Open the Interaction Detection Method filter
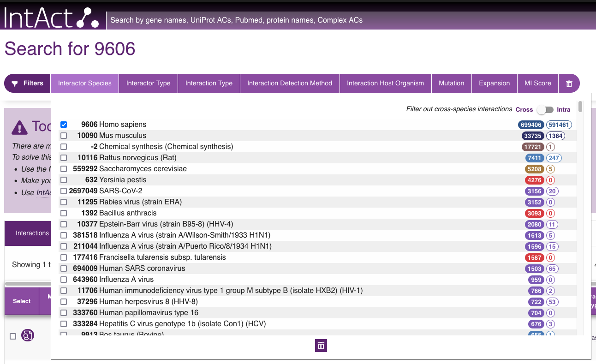 click(x=290, y=83)
